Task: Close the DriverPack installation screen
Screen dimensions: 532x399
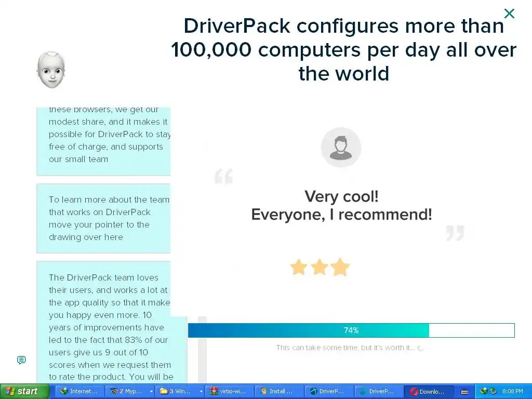Action: click(x=509, y=14)
